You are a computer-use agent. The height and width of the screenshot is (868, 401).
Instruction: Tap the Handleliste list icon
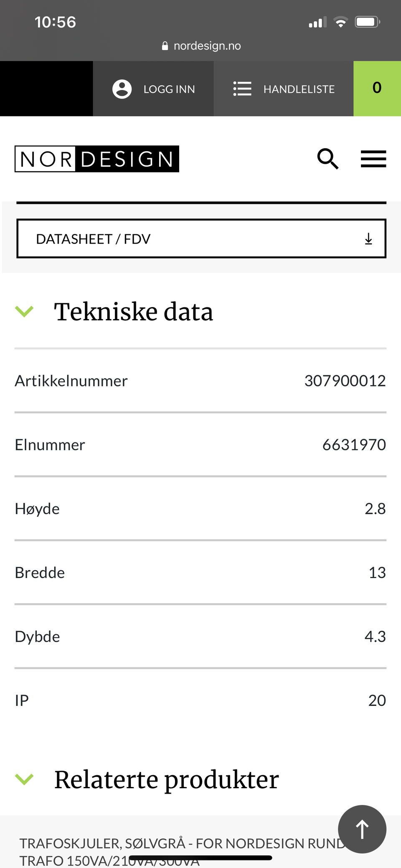pyautogui.click(x=242, y=89)
